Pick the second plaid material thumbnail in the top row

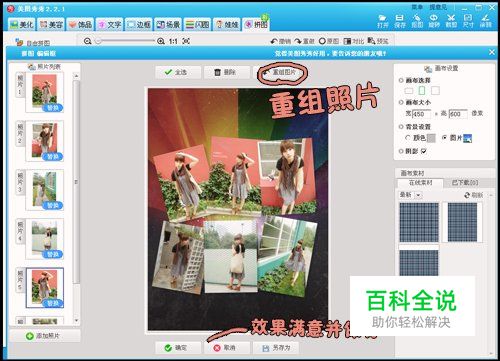(462, 222)
